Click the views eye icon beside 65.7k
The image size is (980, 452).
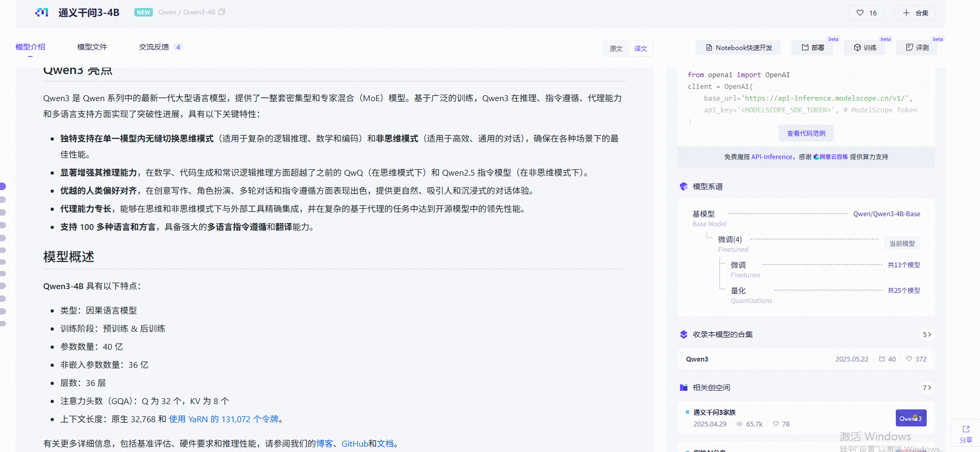pos(740,424)
